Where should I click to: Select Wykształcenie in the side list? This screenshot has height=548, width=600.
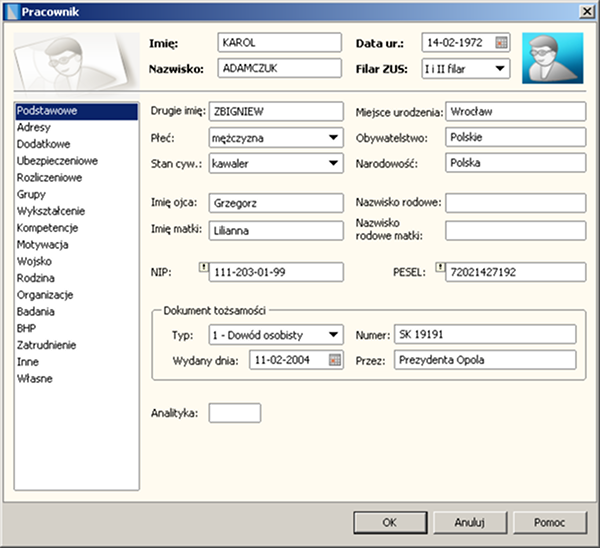51,211
